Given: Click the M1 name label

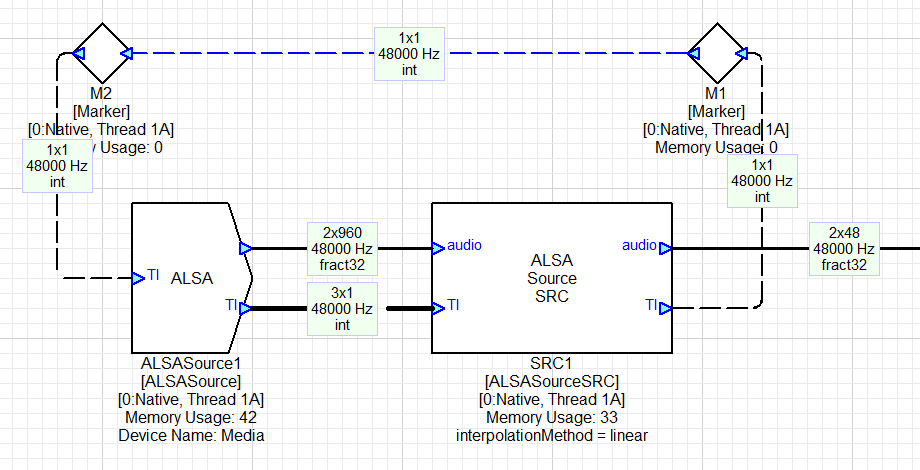Looking at the screenshot, I should tap(716, 93).
